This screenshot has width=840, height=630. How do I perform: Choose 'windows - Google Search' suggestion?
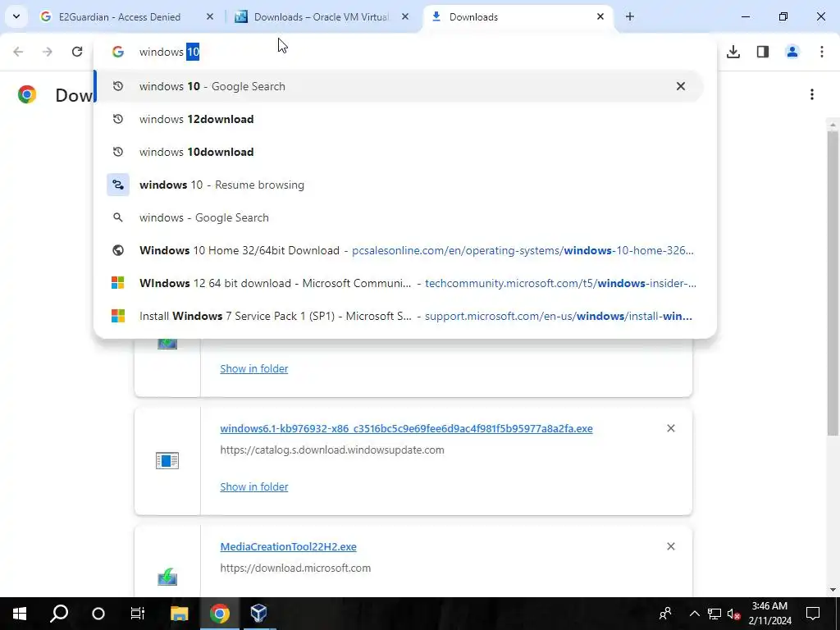[x=398, y=217]
